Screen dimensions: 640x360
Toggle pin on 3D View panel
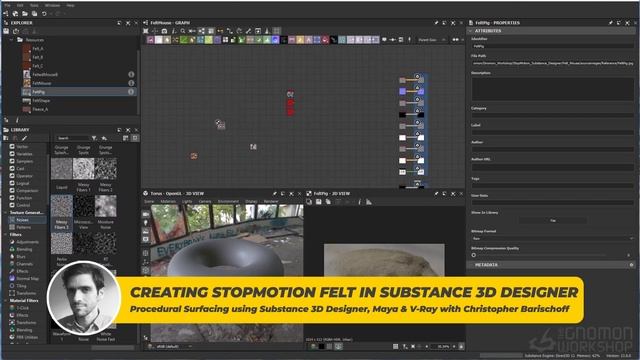pos(274,193)
